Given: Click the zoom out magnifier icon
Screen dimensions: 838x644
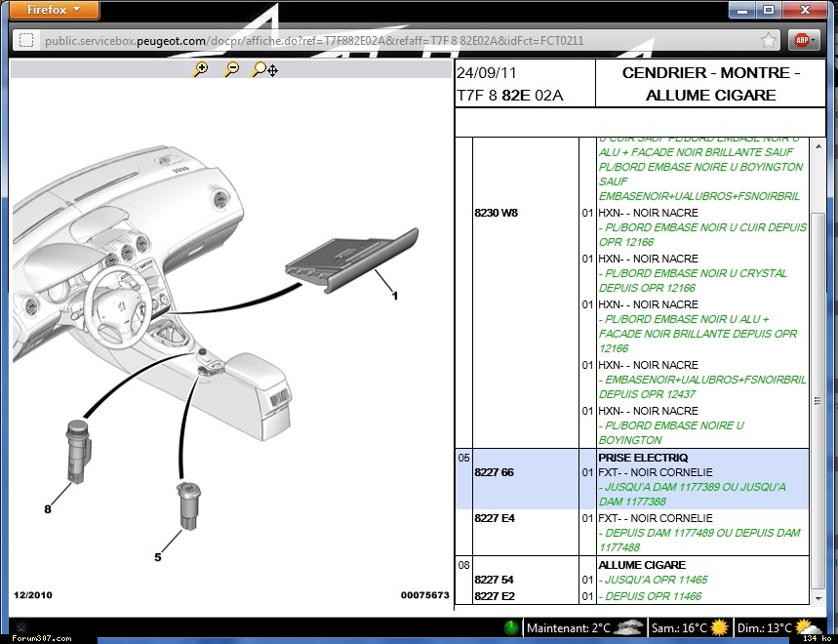Looking at the screenshot, I should [x=232, y=69].
